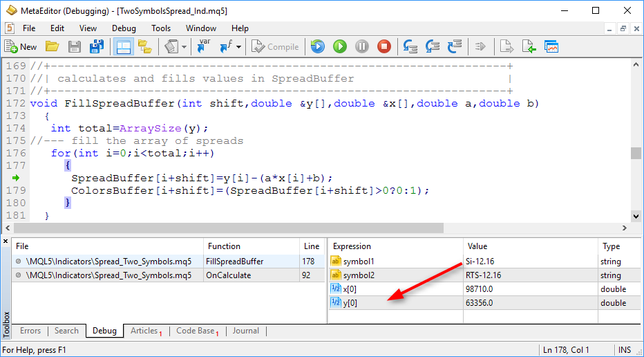
Task: Click the Compile button
Action: [x=275, y=47]
